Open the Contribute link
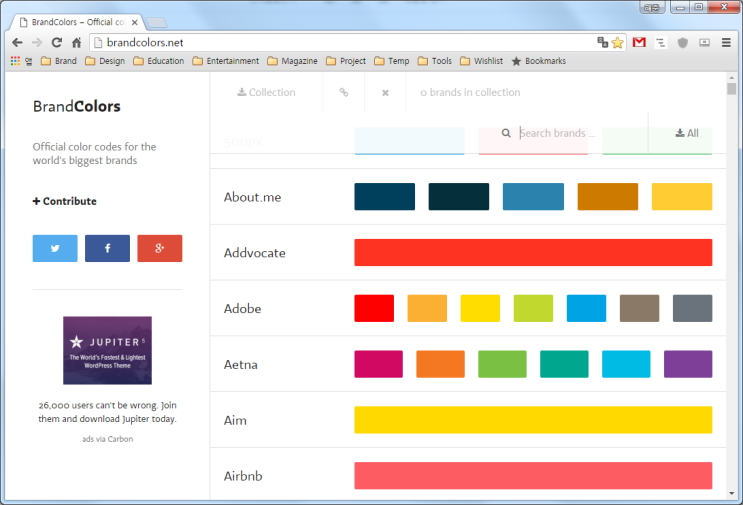This screenshot has height=505, width=743. (65, 201)
